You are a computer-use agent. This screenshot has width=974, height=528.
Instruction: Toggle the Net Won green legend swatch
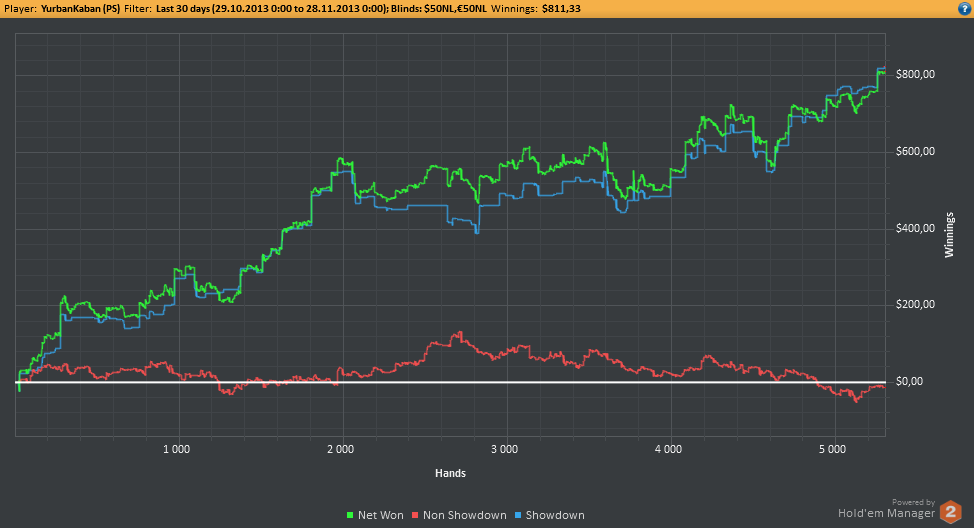pos(350,516)
